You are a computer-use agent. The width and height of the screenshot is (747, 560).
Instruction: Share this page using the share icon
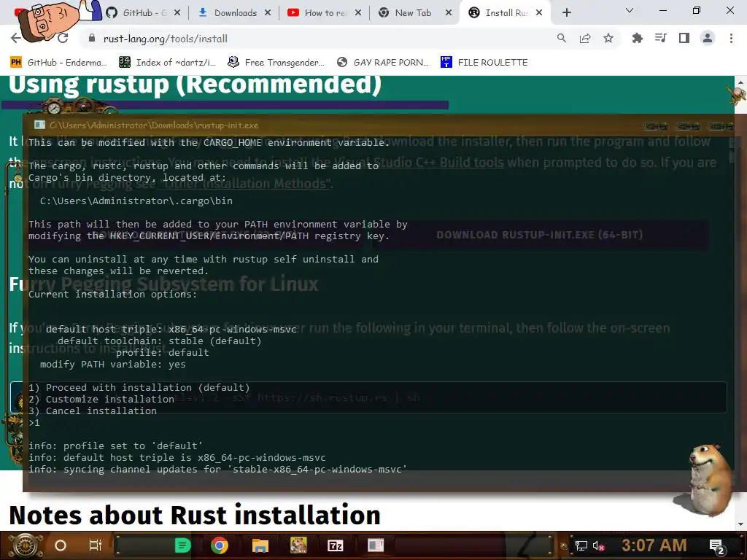pyautogui.click(x=585, y=38)
